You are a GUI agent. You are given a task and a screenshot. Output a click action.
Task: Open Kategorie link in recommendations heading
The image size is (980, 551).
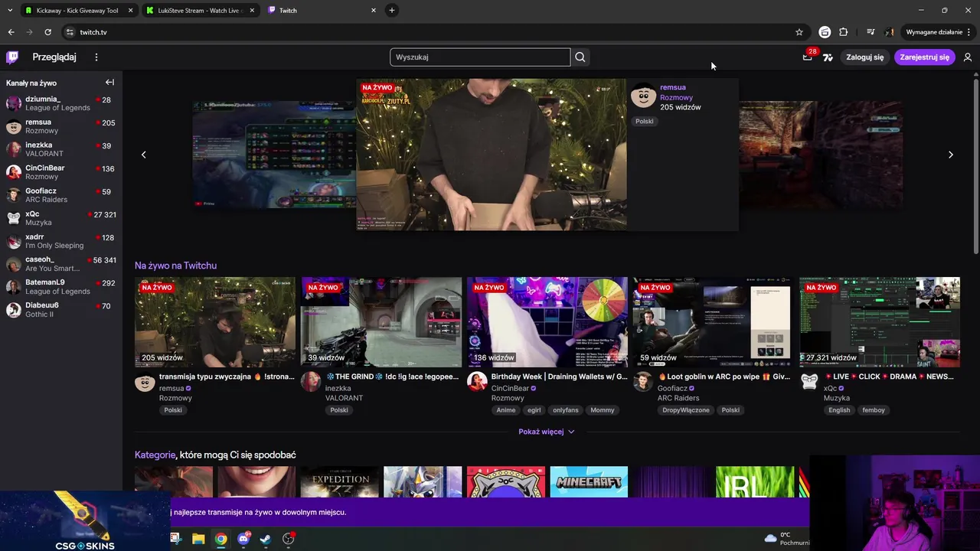point(155,455)
